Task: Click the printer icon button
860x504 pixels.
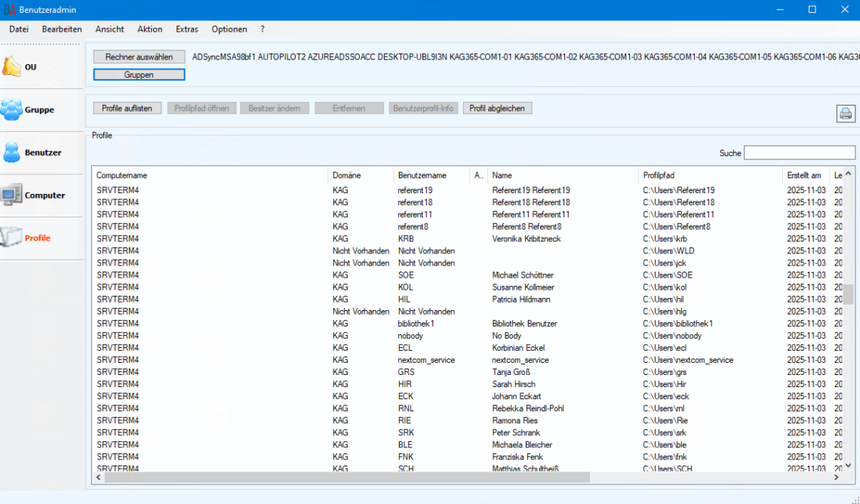Action: click(845, 114)
